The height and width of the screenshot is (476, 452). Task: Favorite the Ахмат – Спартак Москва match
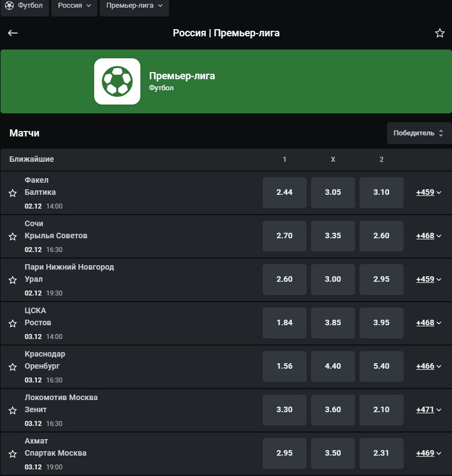pos(13,454)
